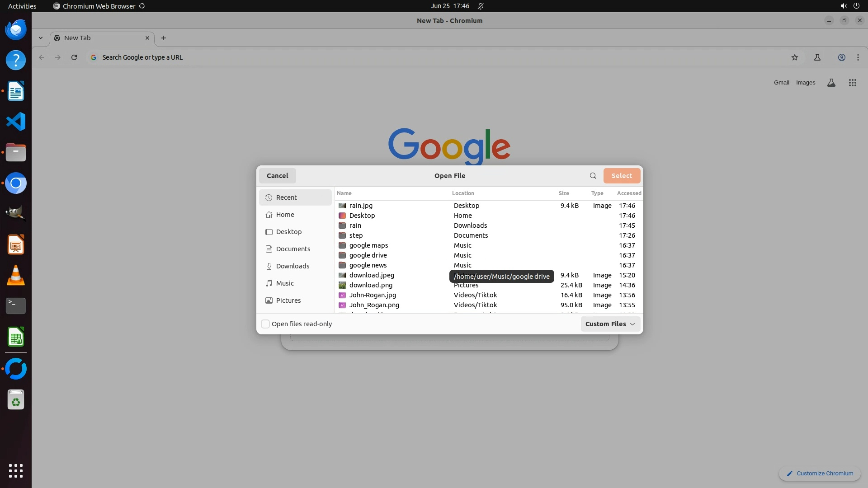Viewport: 868px width, 488px height.
Task: Select the rain.jpg file row
Action: tap(361, 206)
